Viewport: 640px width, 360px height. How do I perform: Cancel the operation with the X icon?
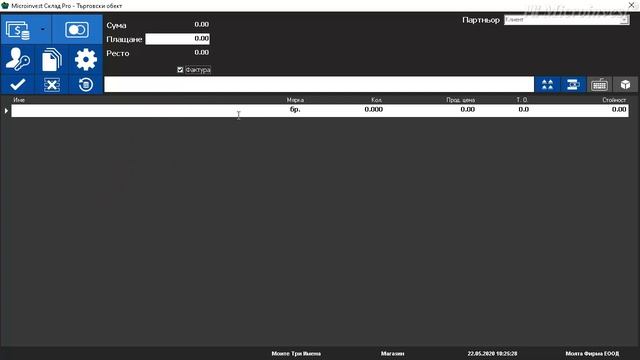pos(51,84)
